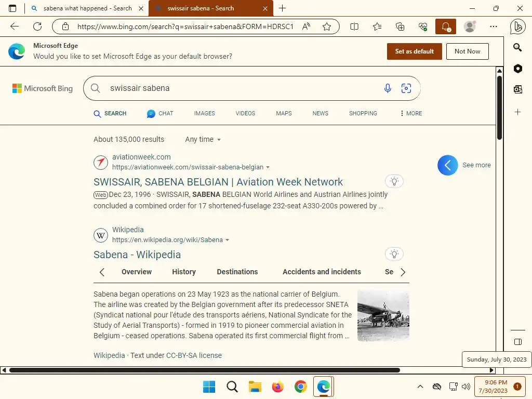Show previous Wikipedia section tabs arrow
This screenshot has height=399, width=532.
coord(102,272)
